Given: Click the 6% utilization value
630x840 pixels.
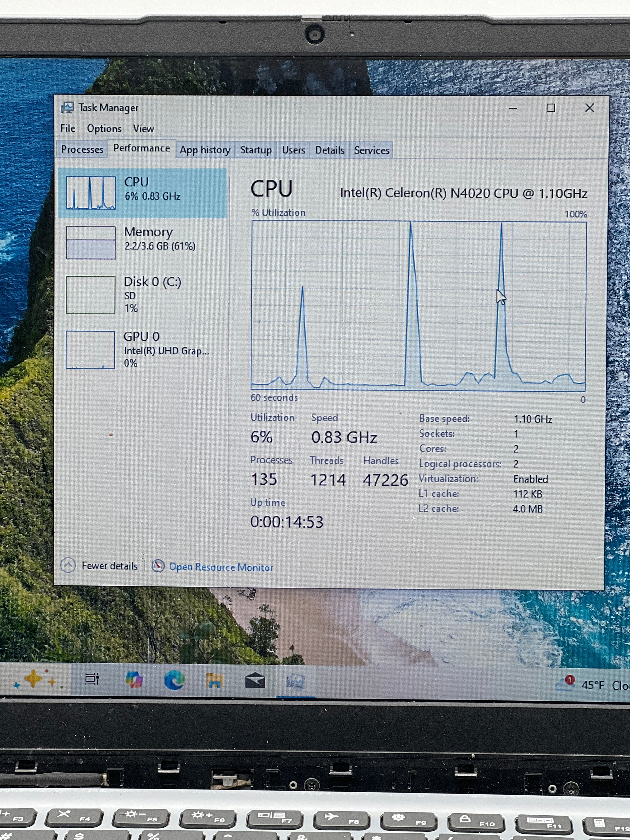Looking at the screenshot, I should point(261,437).
